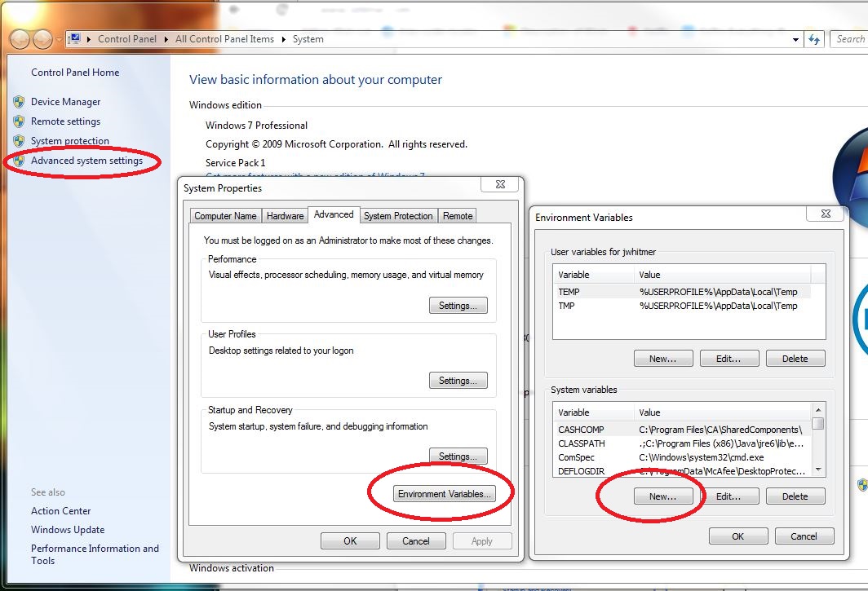
Task: Click shield icon next to Advanced system settings
Action: point(19,161)
